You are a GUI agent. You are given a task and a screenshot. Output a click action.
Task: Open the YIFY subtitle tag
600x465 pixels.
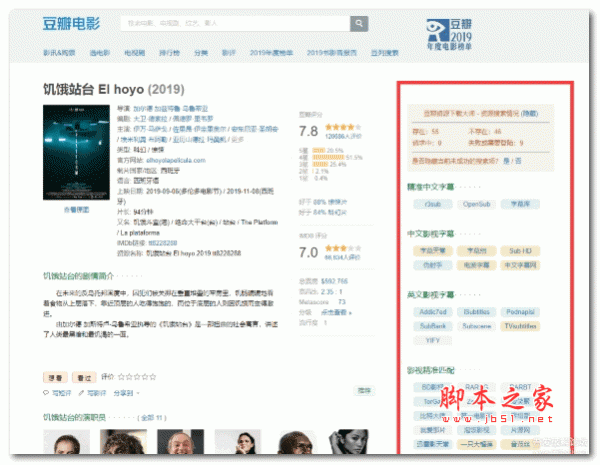click(433, 341)
